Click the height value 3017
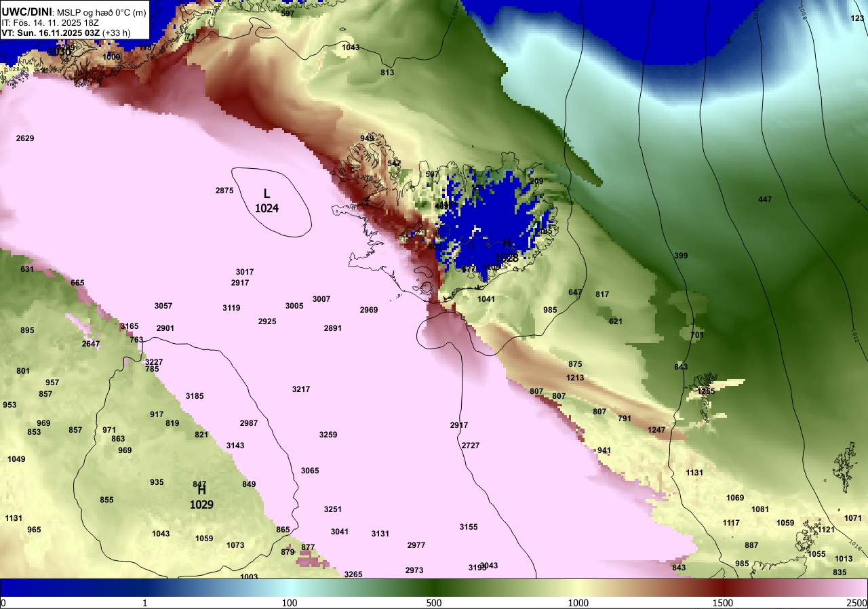 tap(245, 272)
